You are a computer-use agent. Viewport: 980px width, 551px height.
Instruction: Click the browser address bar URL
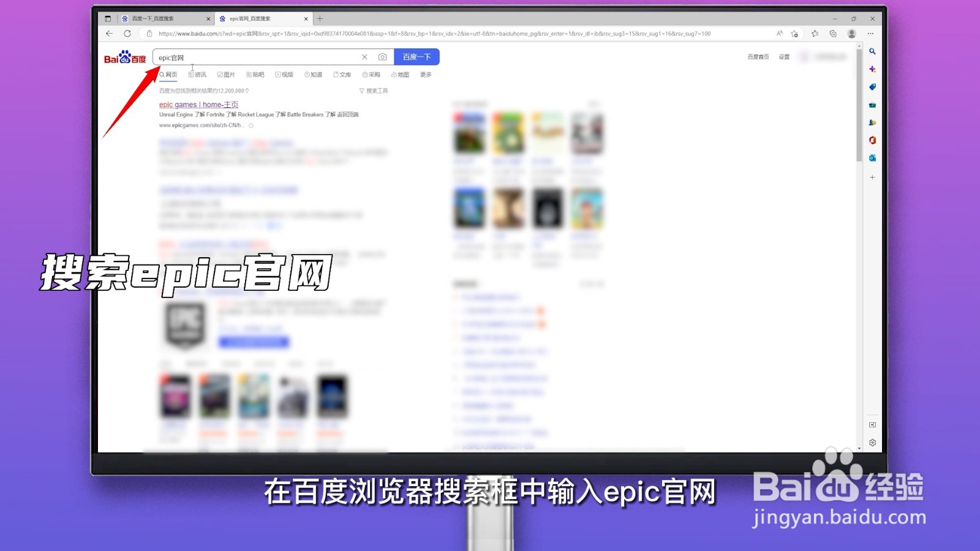434,34
